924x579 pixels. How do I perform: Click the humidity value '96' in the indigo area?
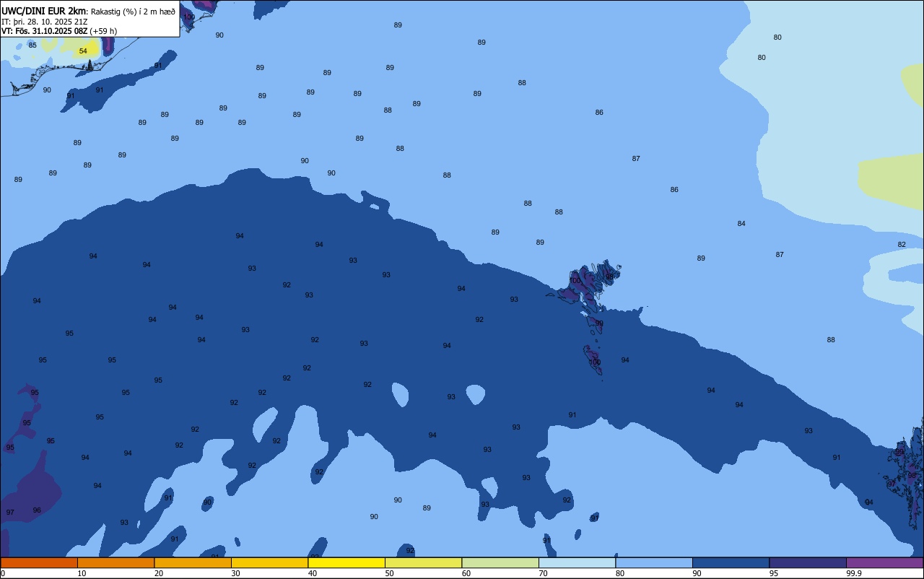click(37, 510)
